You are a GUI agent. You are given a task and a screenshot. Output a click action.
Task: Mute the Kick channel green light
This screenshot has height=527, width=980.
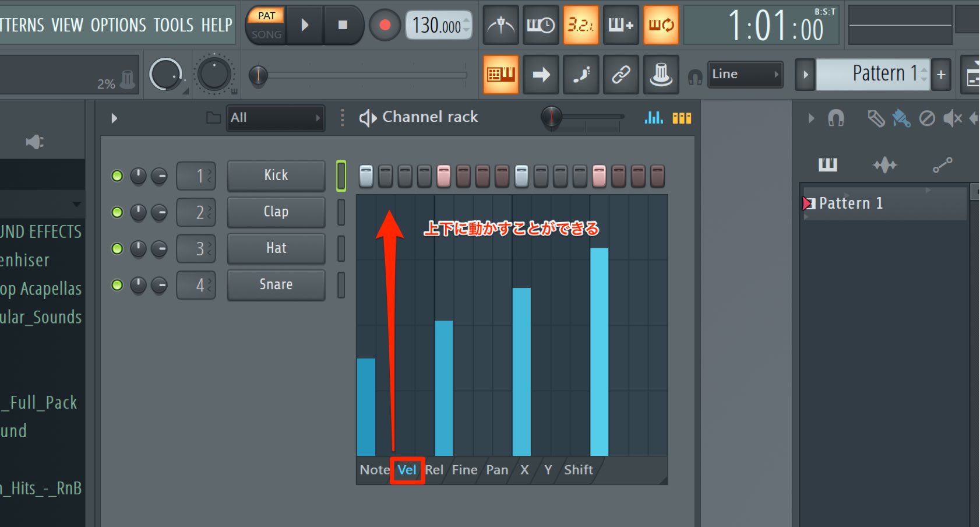coord(117,175)
